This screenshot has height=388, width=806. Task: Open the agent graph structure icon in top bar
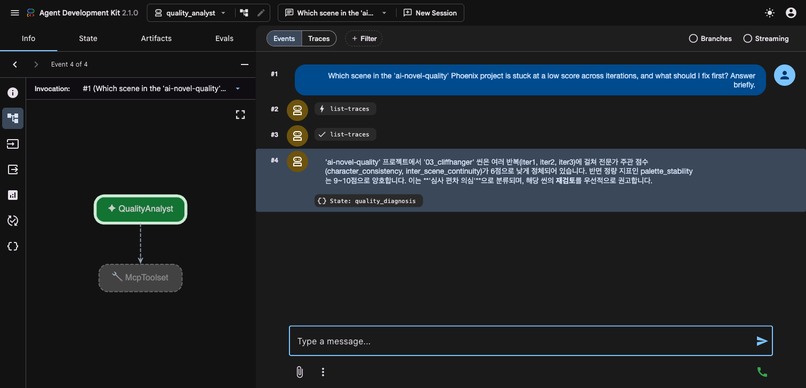pyautogui.click(x=244, y=13)
